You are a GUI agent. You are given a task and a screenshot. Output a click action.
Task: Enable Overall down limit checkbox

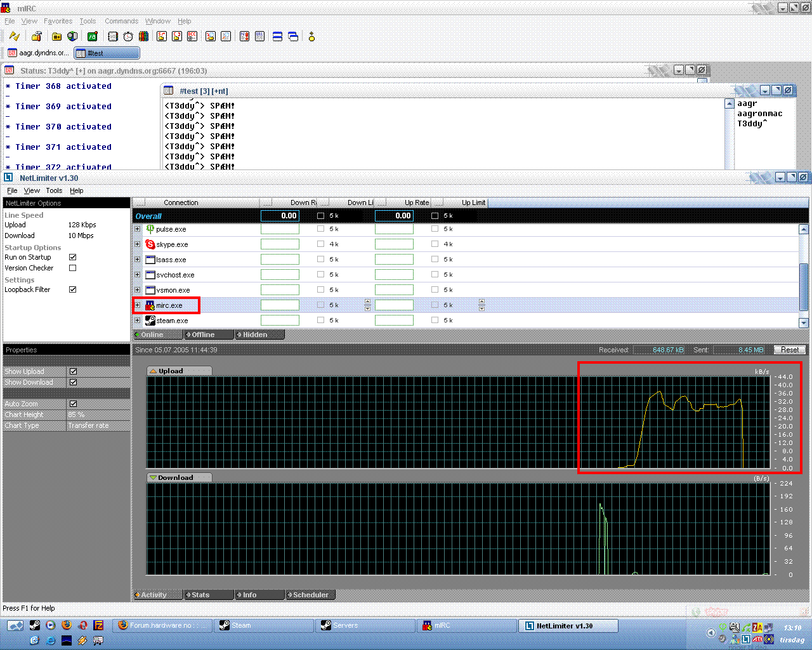320,216
